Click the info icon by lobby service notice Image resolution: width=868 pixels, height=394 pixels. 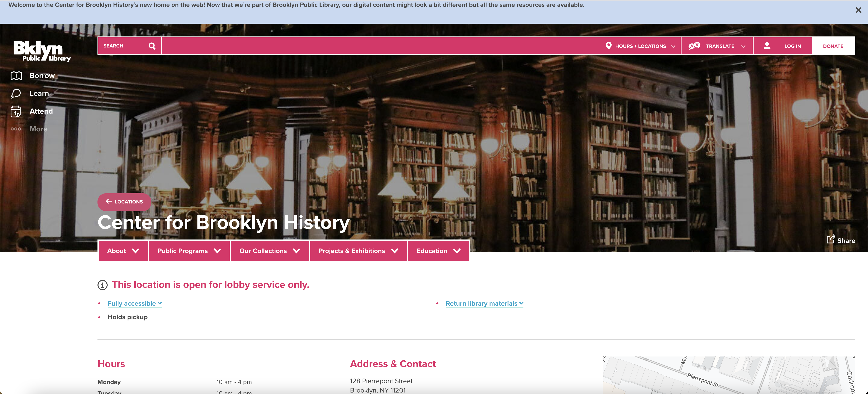pos(102,285)
